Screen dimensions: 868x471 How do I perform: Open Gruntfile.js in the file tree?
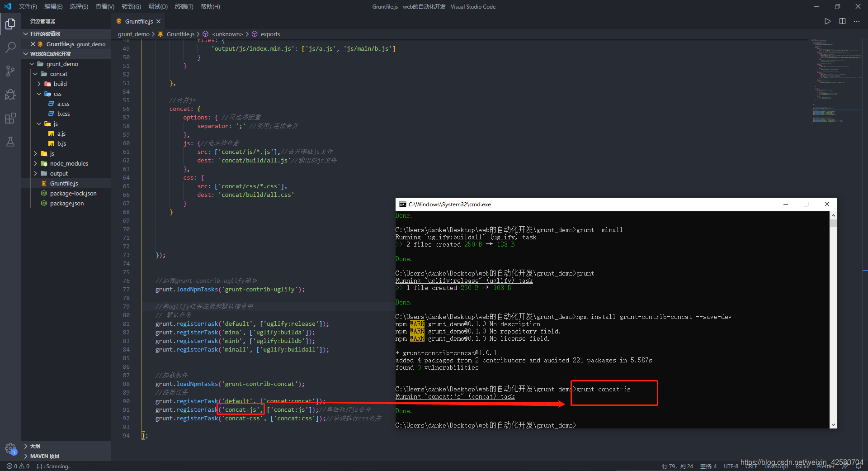(x=64, y=183)
